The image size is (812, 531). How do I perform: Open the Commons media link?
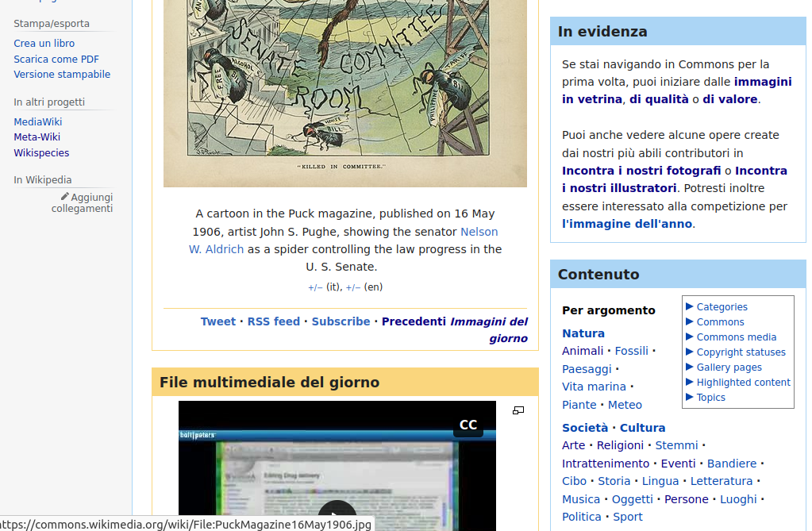tap(737, 337)
